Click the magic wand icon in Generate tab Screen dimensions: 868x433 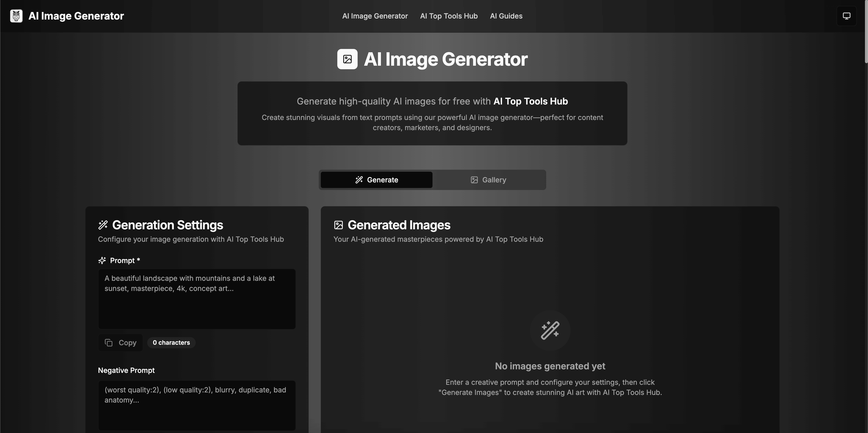point(359,180)
